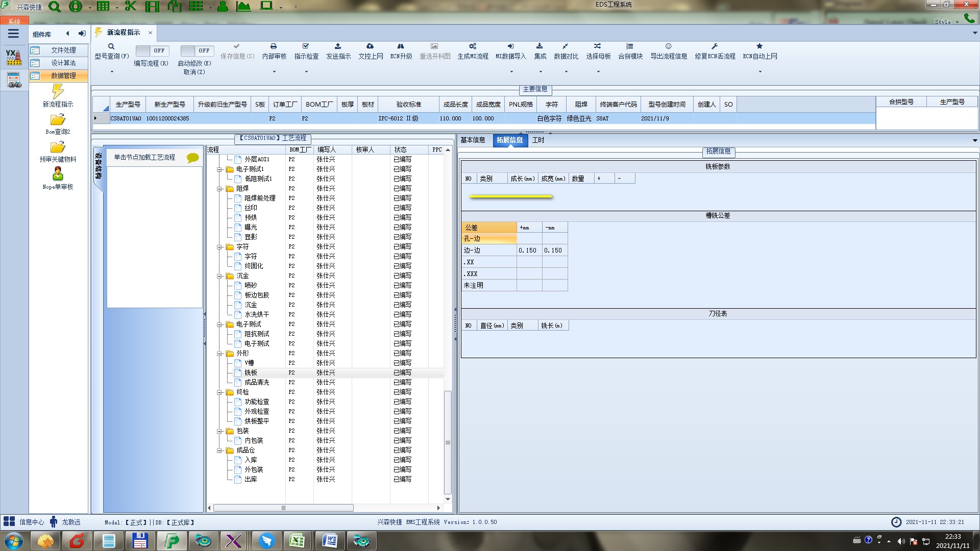Select 数据管理 in the component library
The height and width of the screenshot is (551, 980).
point(63,76)
